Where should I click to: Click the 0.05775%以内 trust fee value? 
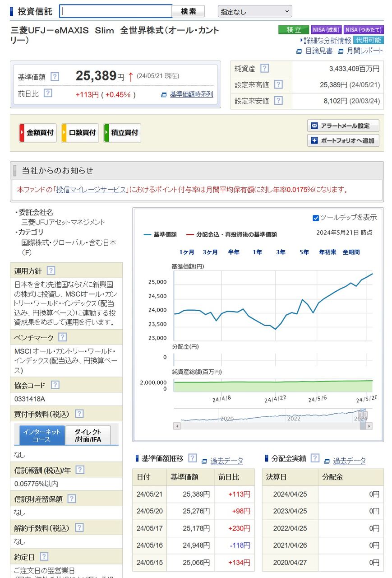point(36,484)
